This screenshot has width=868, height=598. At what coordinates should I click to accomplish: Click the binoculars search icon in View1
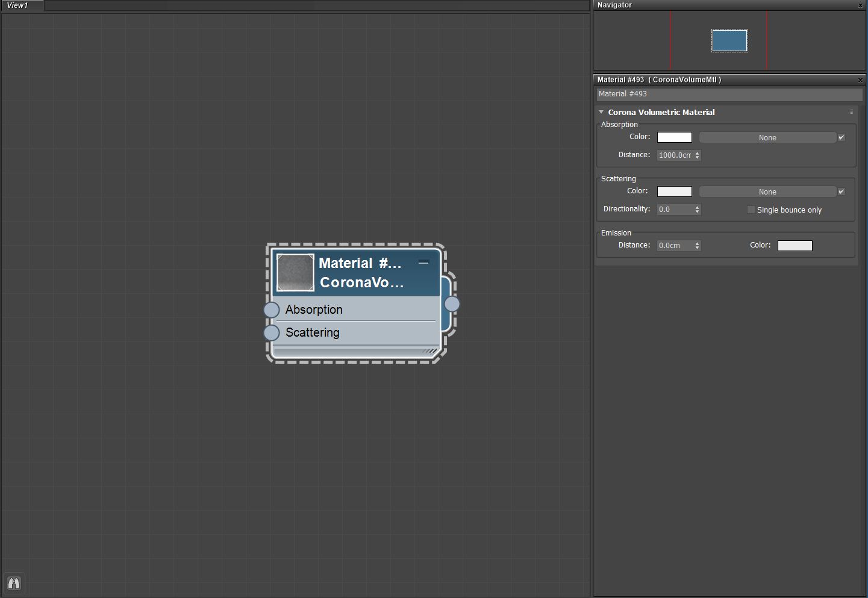pyautogui.click(x=14, y=583)
